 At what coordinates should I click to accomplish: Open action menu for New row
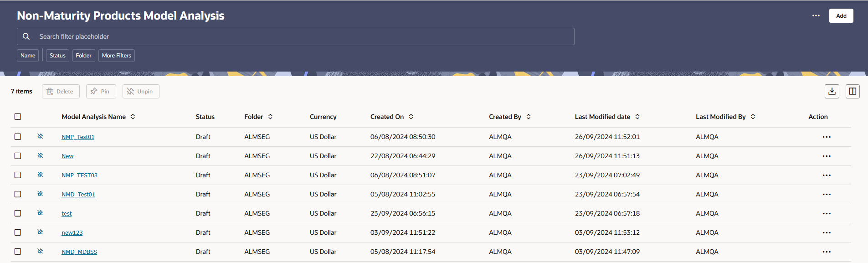point(827,156)
